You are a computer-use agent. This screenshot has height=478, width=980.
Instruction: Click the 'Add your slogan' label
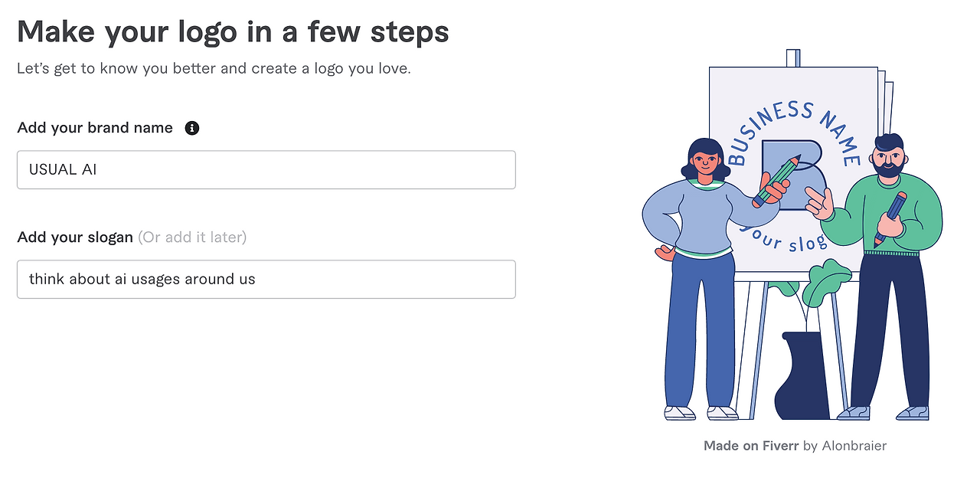[x=75, y=237]
